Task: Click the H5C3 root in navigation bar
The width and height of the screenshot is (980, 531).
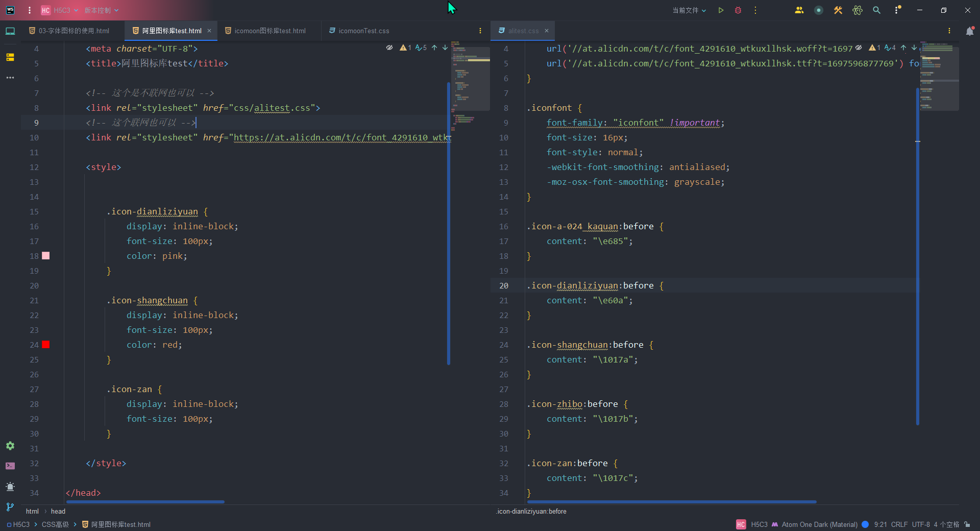Action: point(18,524)
